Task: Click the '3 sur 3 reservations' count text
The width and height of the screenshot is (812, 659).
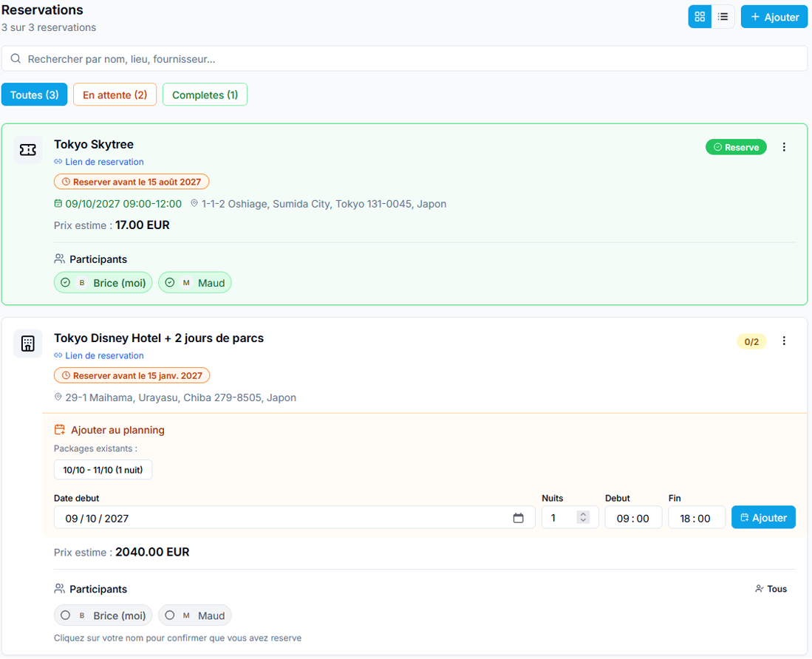Action: [x=49, y=27]
